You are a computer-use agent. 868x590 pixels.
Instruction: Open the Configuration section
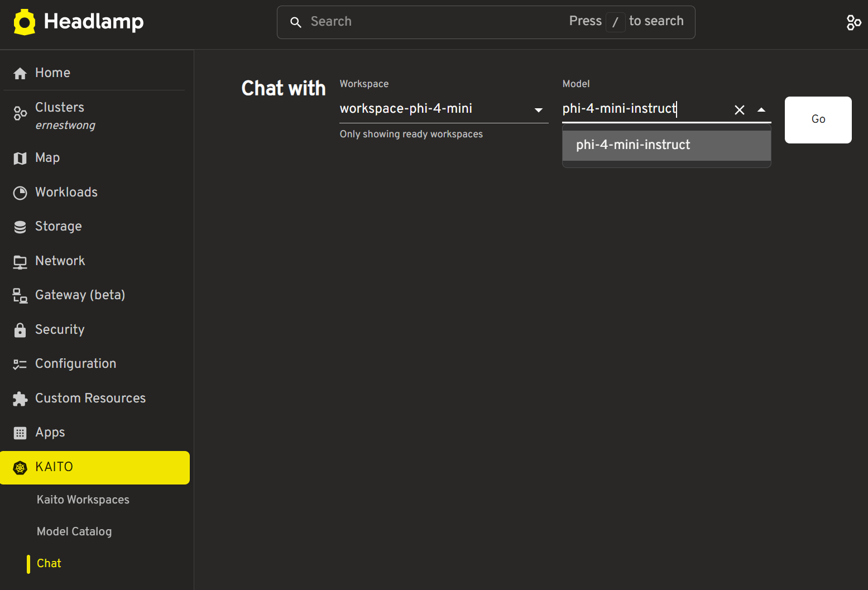tap(95, 363)
